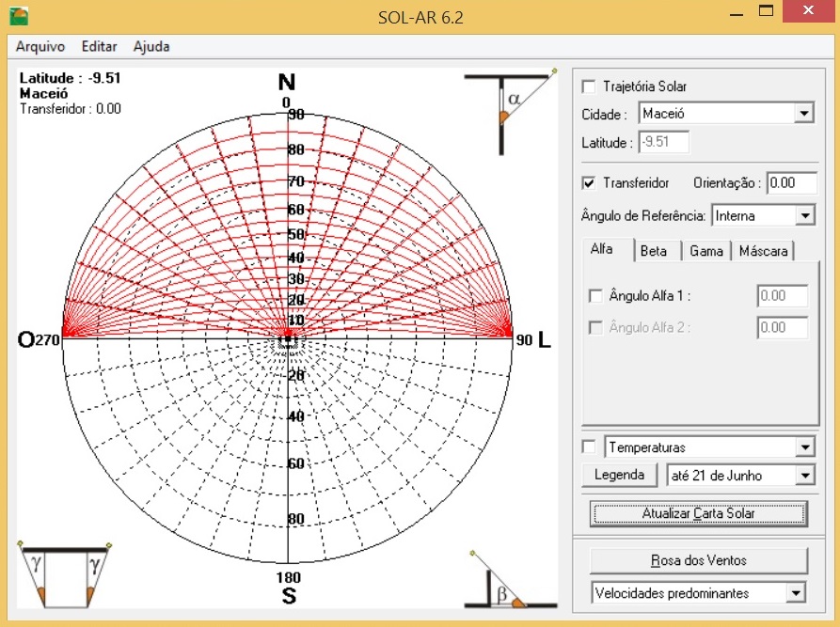Uncheck the Transferidor option
Screen dimensions: 840x627
coord(587,182)
